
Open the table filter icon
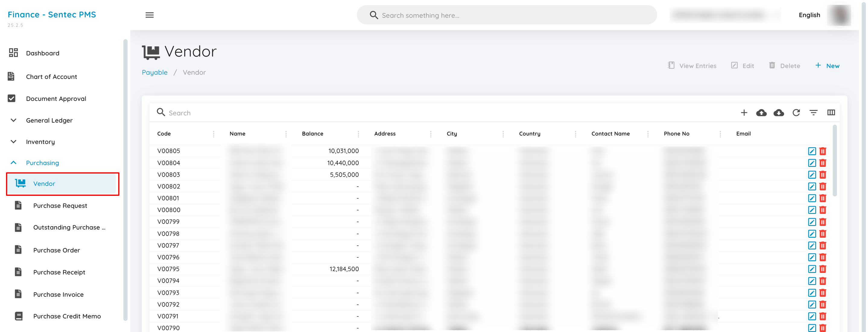(x=813, y=113)
